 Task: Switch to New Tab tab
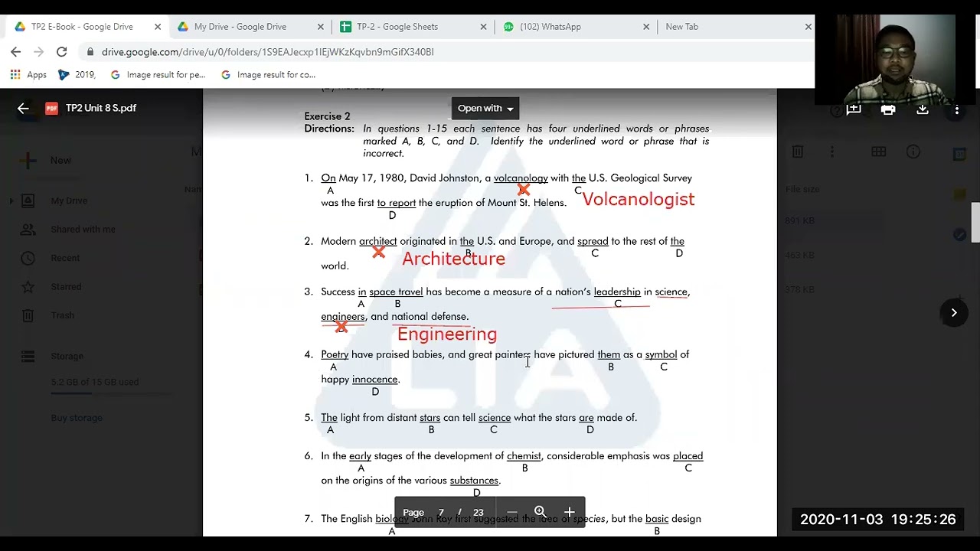[682, 27]
